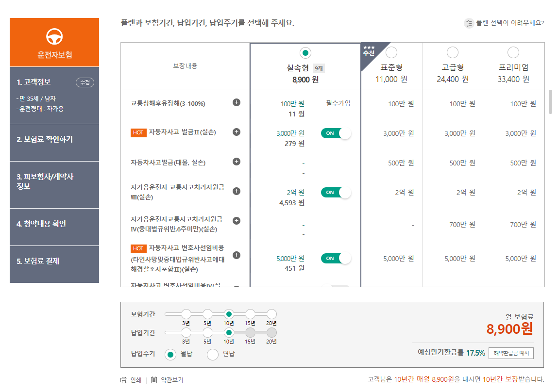Expand 자동차사고벌금(대물, 실손) plus icon
This screenshot has width=559, height=392.
coord(237,162)
